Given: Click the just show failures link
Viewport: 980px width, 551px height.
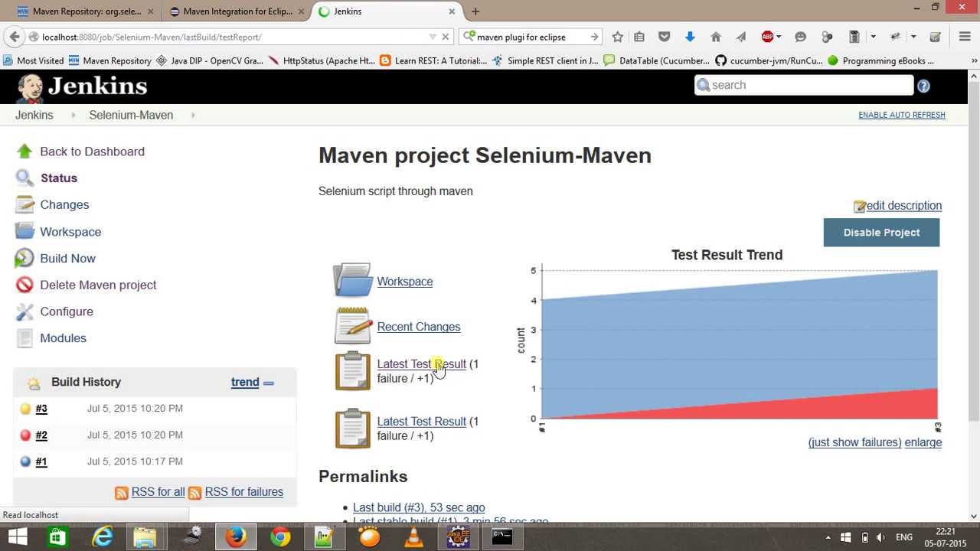Looking at the screenshot, I should point(854,443).
